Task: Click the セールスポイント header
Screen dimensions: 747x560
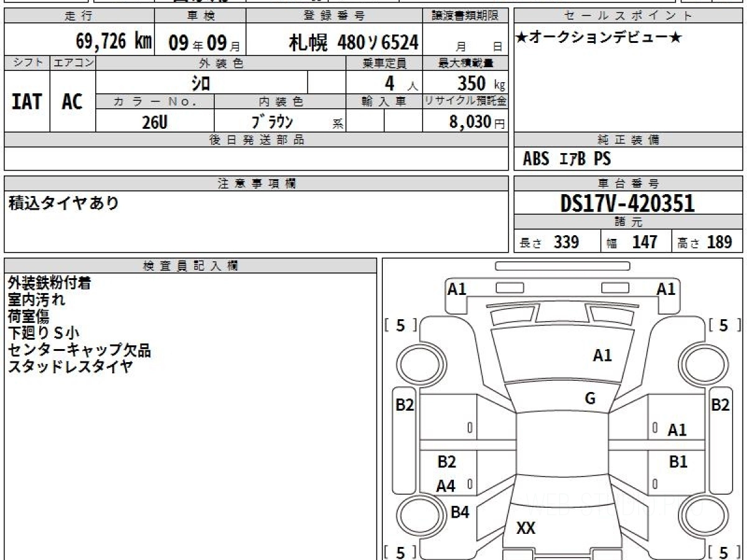Action: click(x=629, y=16)
